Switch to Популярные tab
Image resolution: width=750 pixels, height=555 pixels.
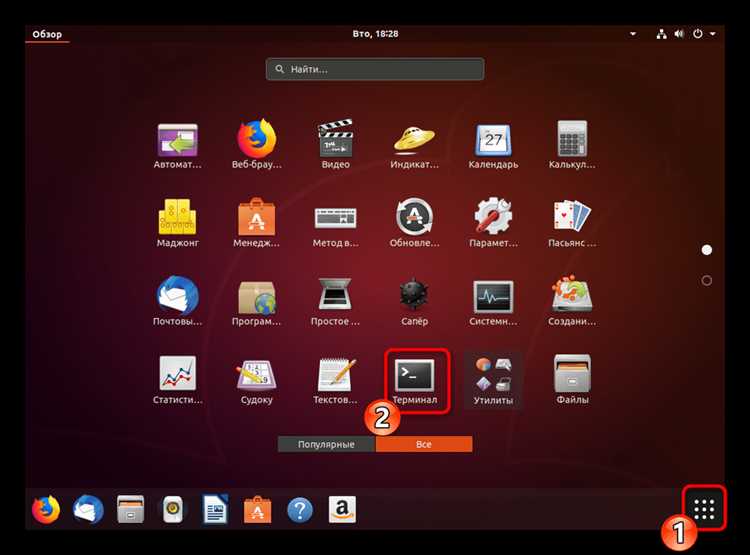(x=326, y=444)
